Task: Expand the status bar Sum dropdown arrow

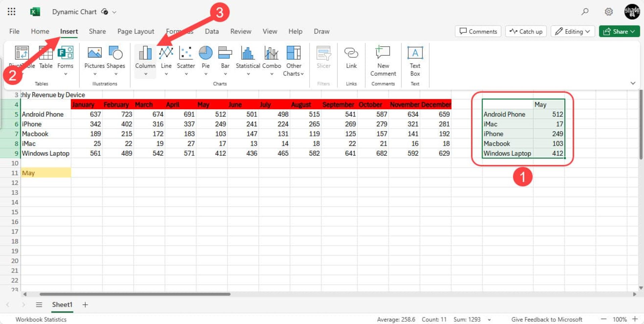Action: click(x=489, y=320)
